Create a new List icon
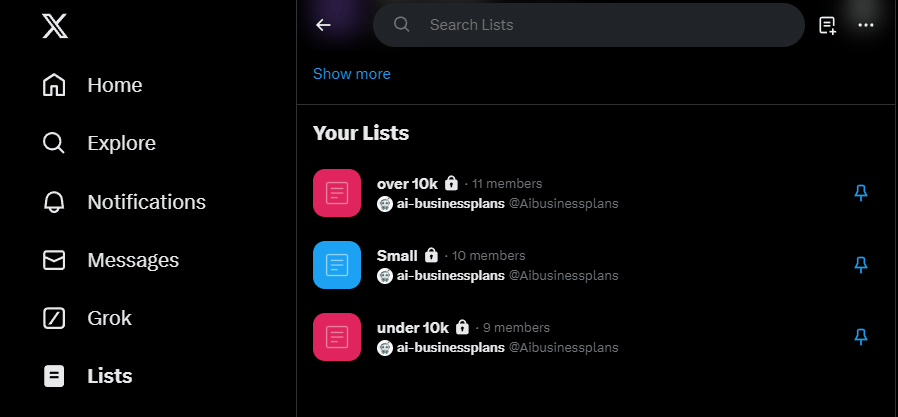Screen dimensions: 898x417 tap(827, 25)
